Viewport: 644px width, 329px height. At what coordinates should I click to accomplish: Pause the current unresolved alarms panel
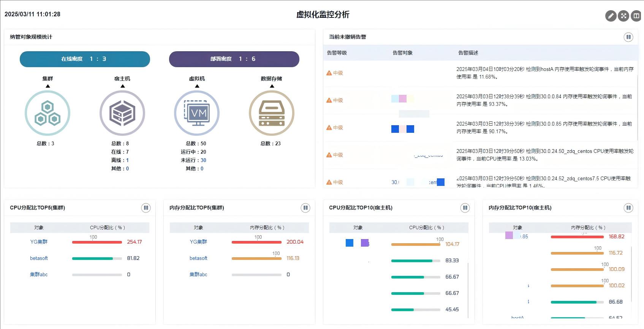(x=628, y=37)
